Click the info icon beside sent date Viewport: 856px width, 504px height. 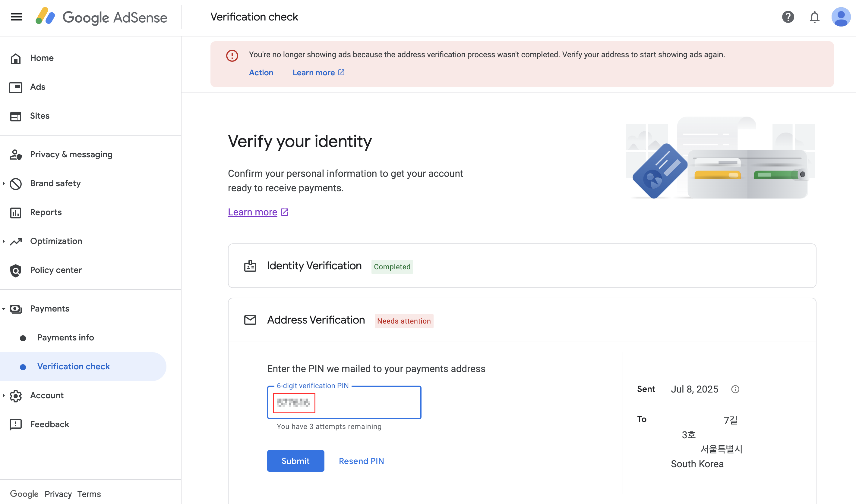click(735, 389)
